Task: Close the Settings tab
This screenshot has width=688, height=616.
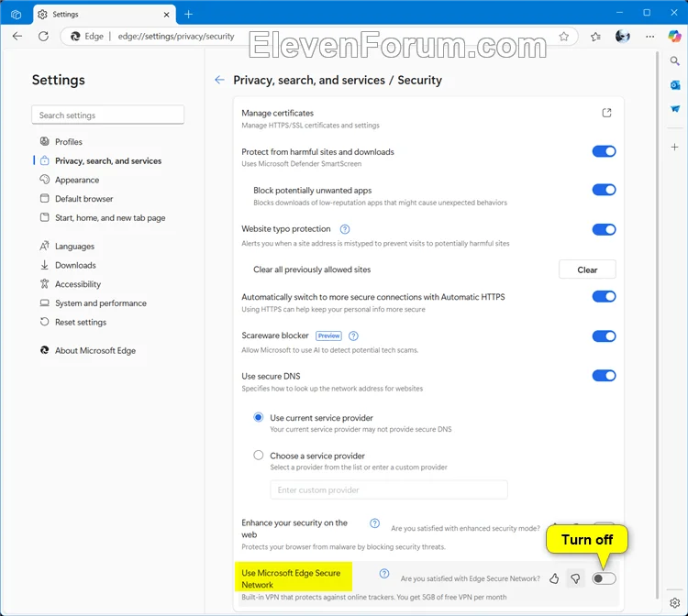Action: coord(166,15)
